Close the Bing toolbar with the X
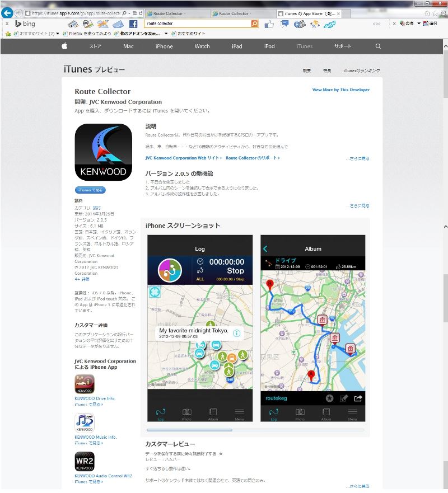The height and width of the screenshot is (493, 448). tap(7, 24)
